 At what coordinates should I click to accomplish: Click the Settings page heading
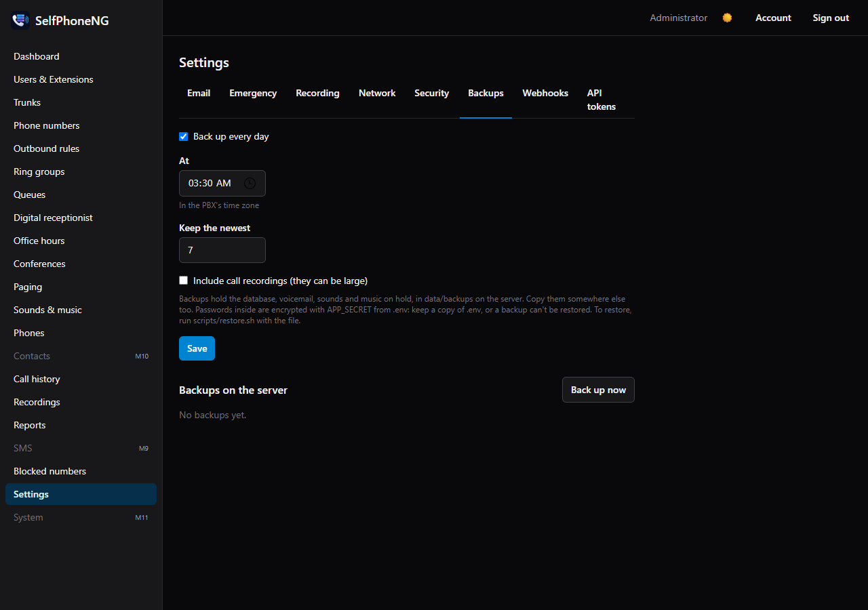coord(204,62)
